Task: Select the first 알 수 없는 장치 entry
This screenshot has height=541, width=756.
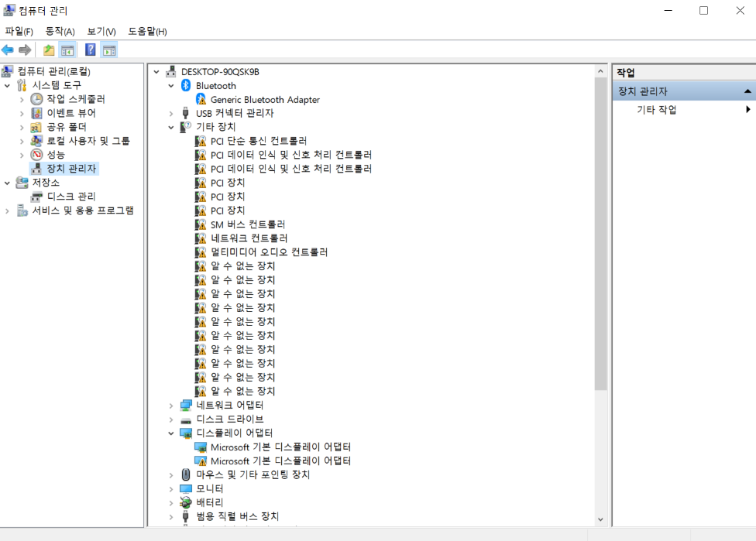Action: (x=242, y=266)
